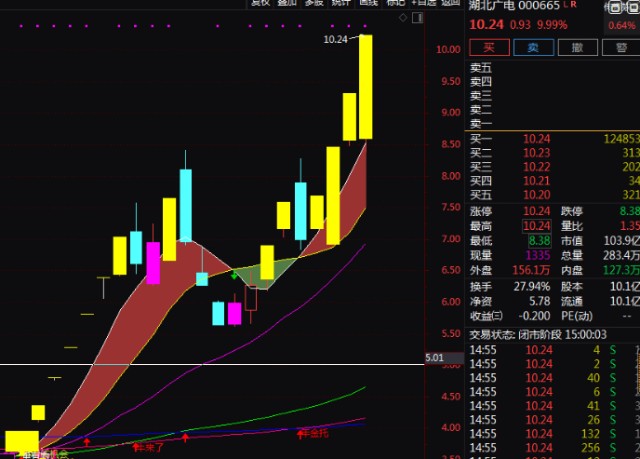
Task: Click the green down-arrow signal marker
Action: click(234, 276)
